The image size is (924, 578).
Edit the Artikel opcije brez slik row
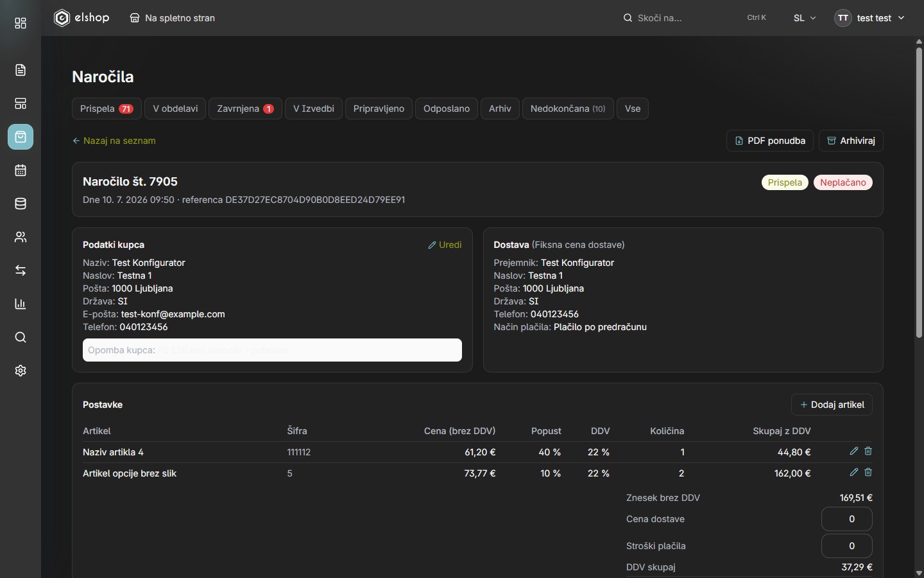point(854,473)
